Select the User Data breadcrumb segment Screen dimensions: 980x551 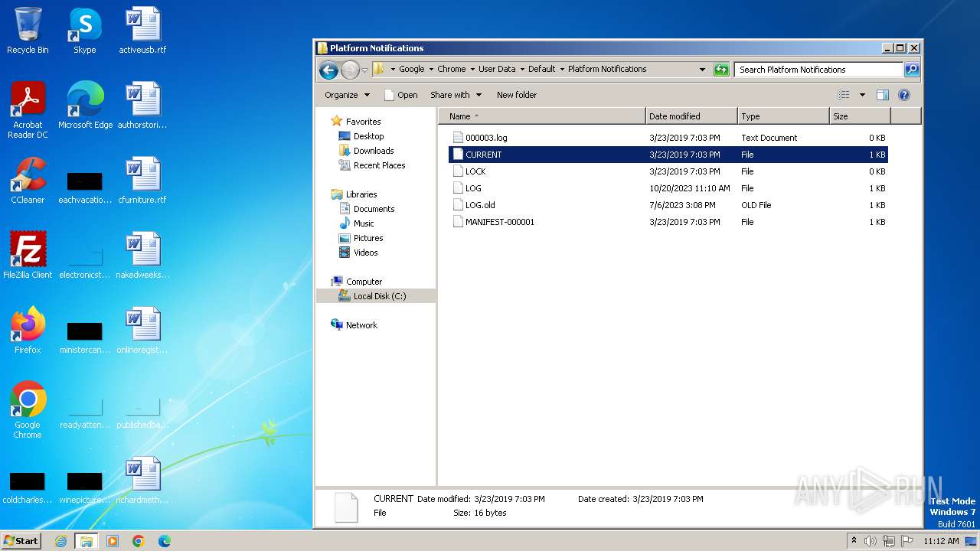coord(497,69)
